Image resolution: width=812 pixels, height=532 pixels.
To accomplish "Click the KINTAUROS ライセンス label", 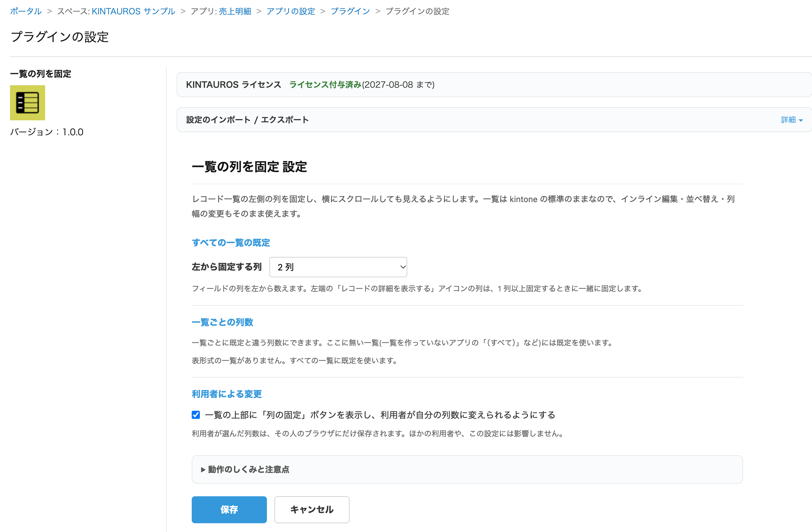I will [233, 85].
